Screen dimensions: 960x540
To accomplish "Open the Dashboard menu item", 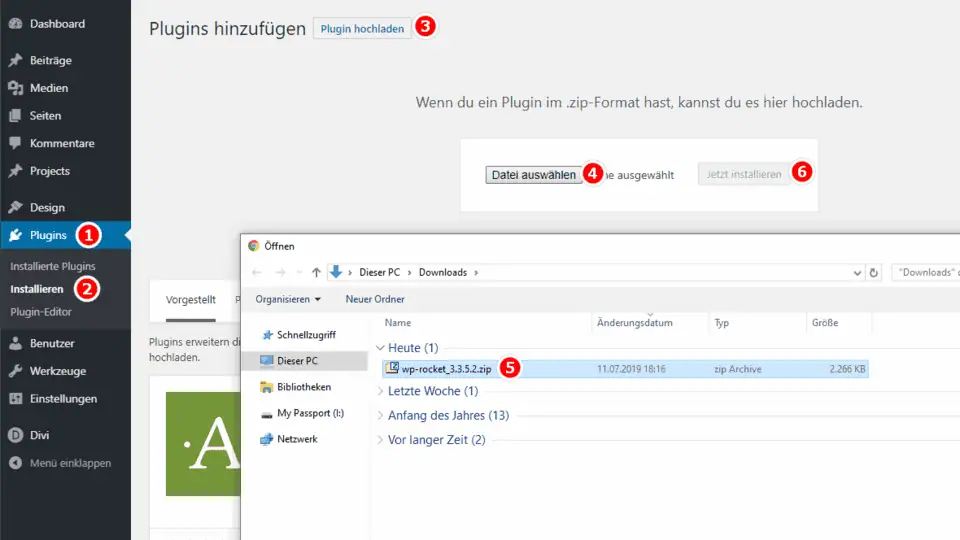I will coord(56,24).
